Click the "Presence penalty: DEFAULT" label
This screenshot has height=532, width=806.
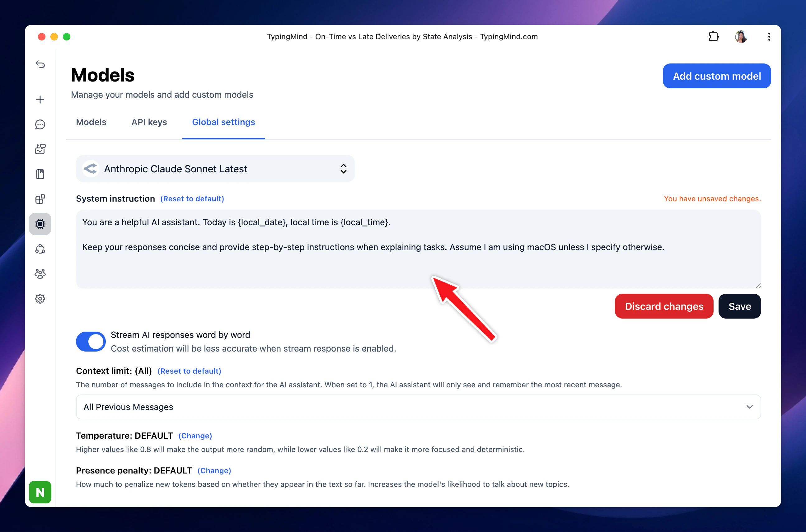click(x=134, y=471)
